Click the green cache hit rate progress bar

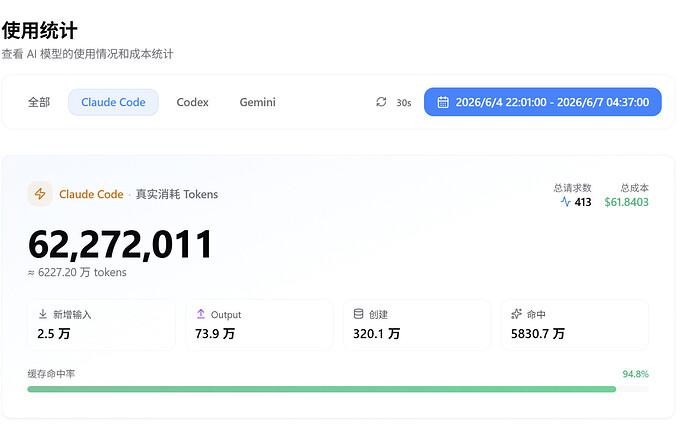point(338,389)
